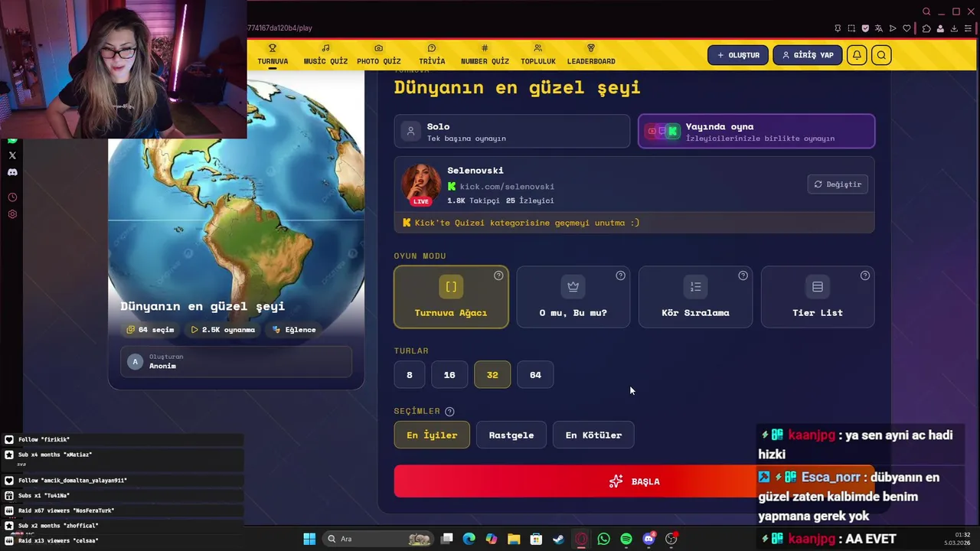980x551 pixels.
Task: Click the Oluştur button
Action: [738, 55]
